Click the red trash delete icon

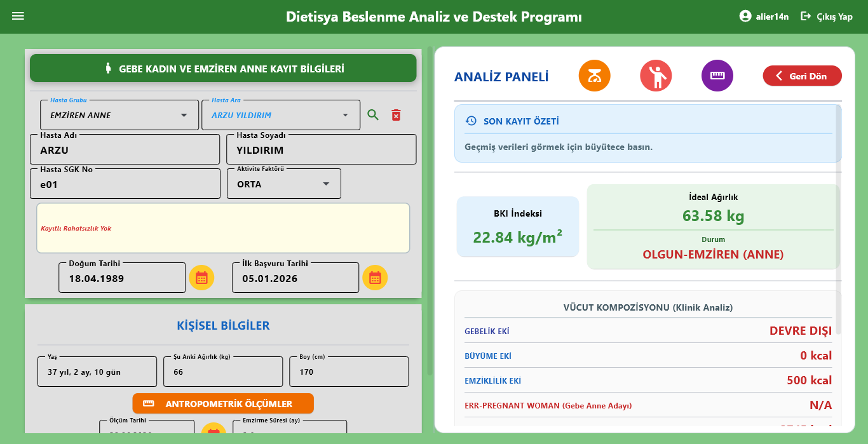(x=396, y=115)
